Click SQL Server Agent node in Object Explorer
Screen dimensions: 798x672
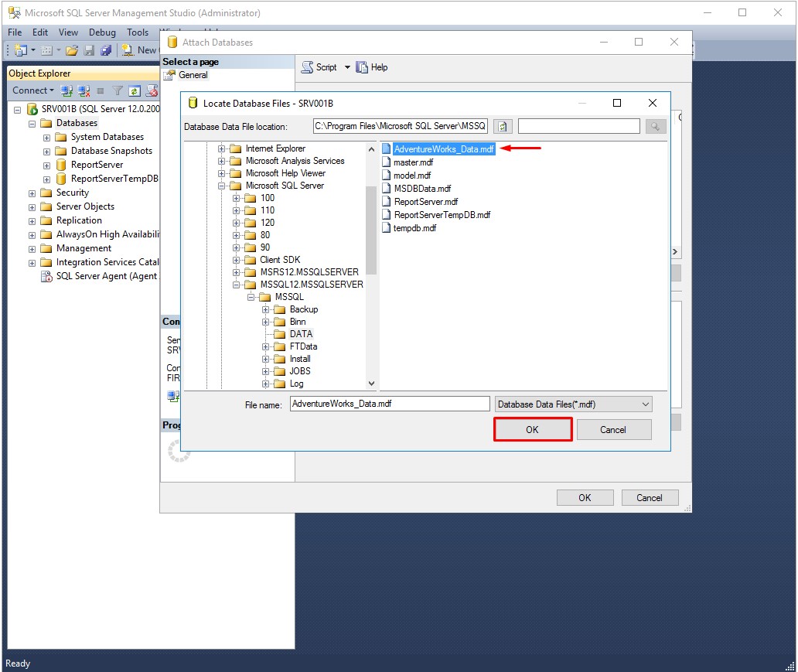[x=100, y=276]
